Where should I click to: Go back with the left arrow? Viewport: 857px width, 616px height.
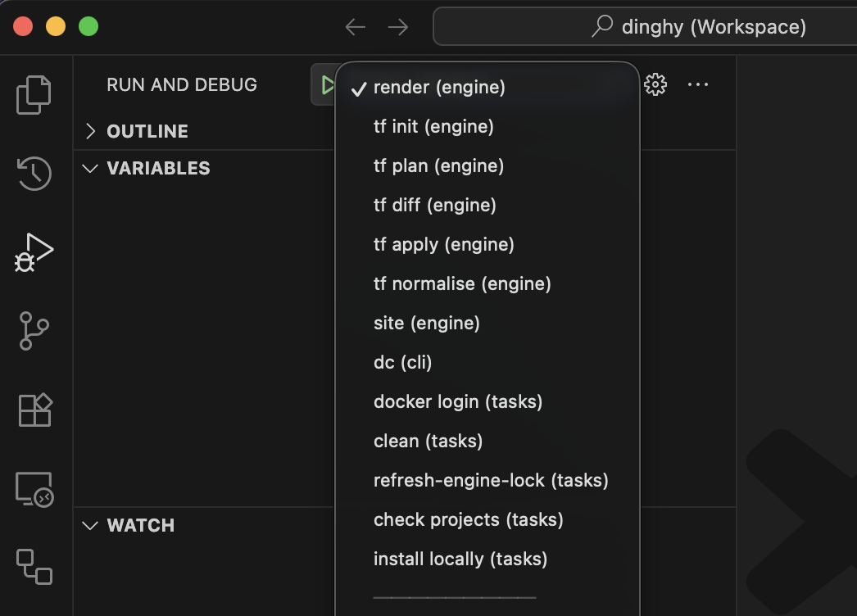(x=355, y=27)
